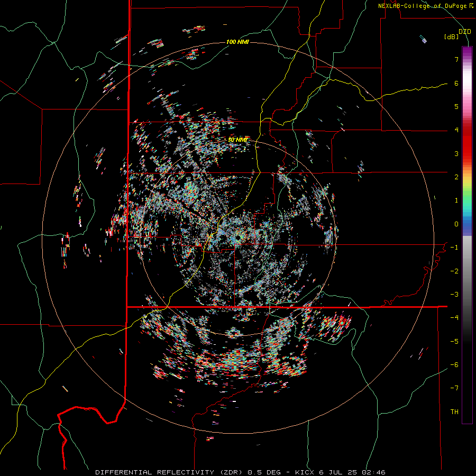Click the scale value -1 on legend
Image resolution: width=476 pixels, height=476 pixels.
454,248
